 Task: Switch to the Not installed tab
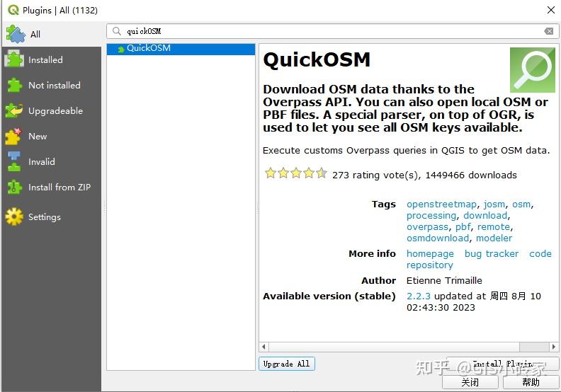[x=52, y=85]
